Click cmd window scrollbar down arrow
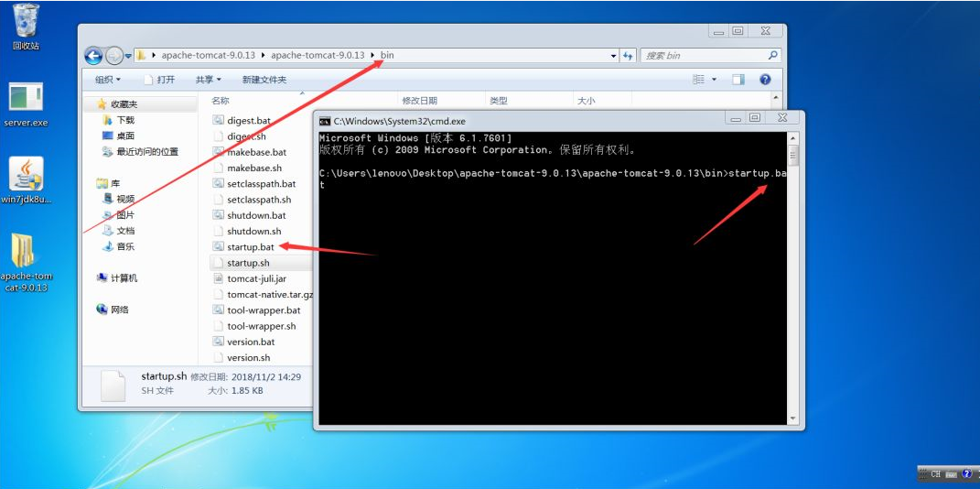The height and width of the screenshot is (489, 980). [x=793, y=418]
